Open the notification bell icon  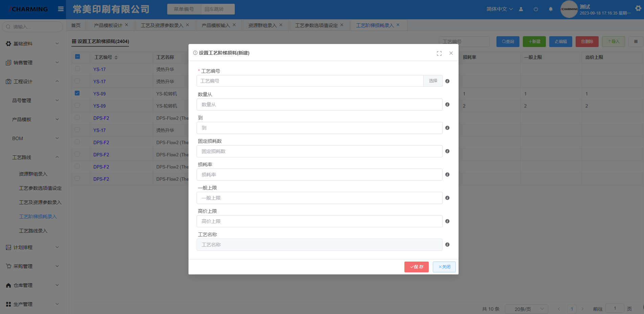[551, 9]
